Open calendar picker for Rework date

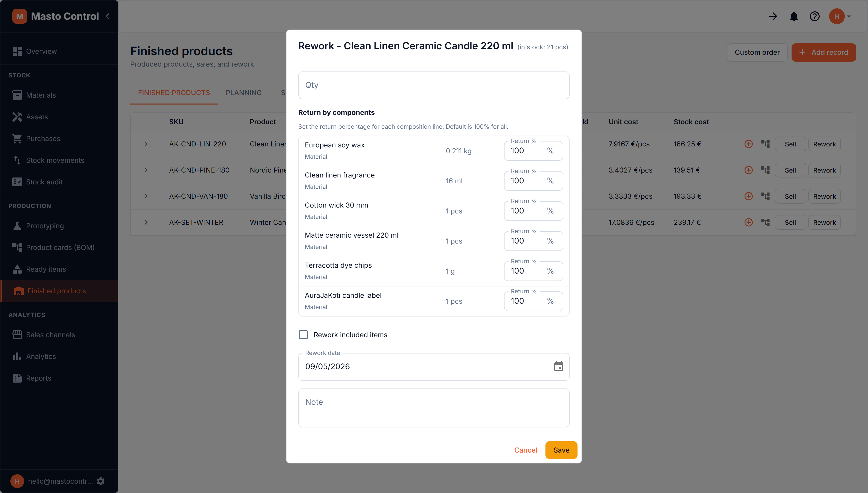(x=559, y=366)
